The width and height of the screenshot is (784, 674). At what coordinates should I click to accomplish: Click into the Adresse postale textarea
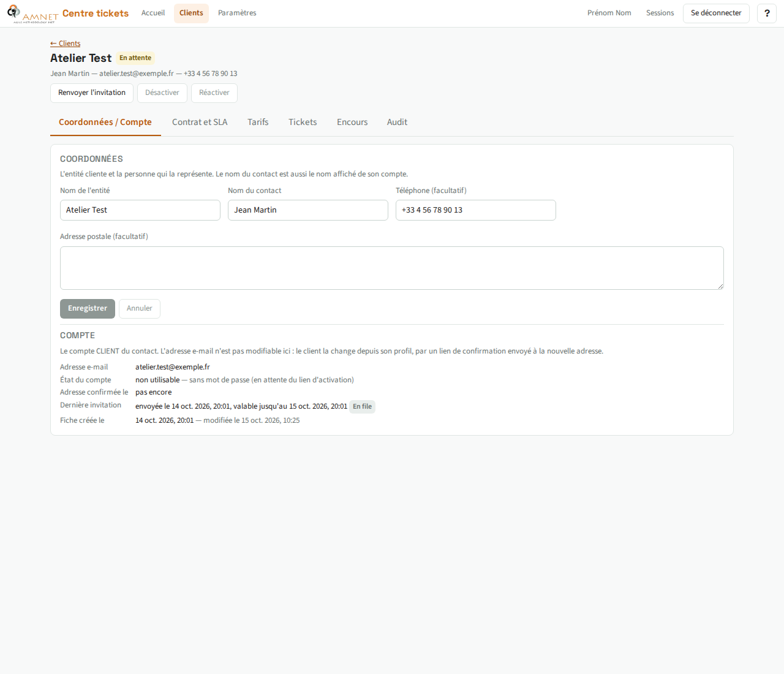coord(392,268)
